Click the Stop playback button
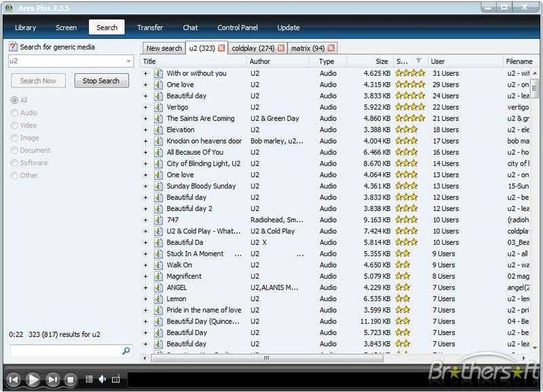The width and height of the screenshot is (543, 392). coord(70,380)
